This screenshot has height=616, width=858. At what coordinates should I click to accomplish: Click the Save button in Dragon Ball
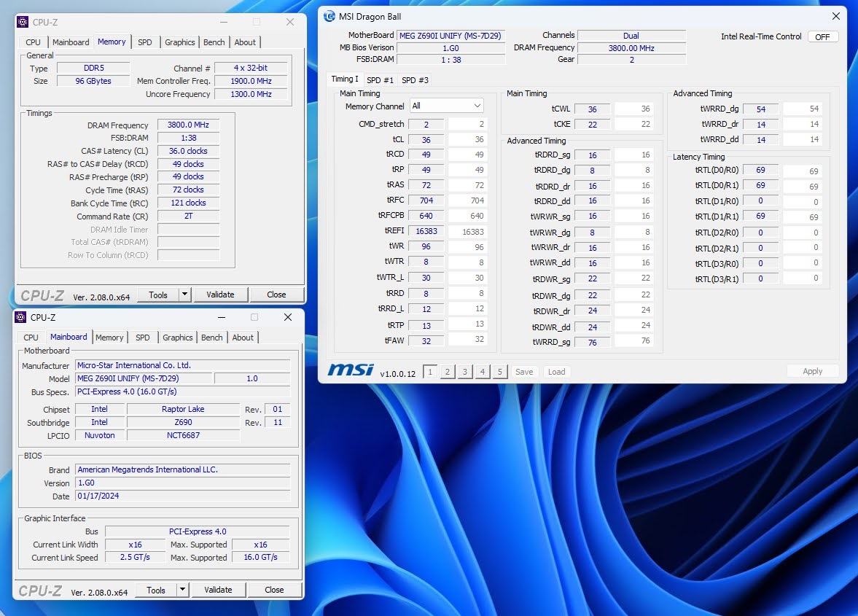(x=524, y=372)
